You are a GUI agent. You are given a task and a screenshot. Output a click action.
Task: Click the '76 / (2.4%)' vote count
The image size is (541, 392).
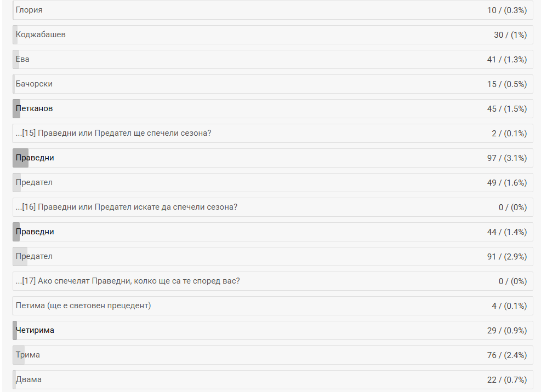[x=506, y=355]
